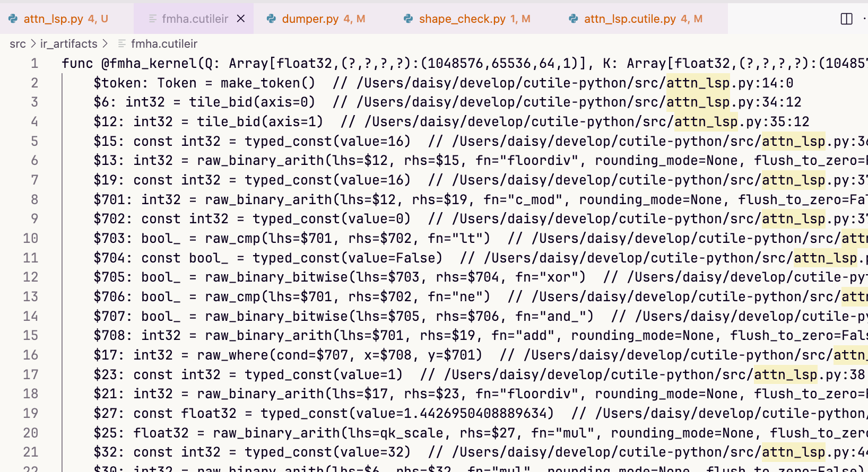This screenshot has height=472, width=868.
Task: Click Python icon on attn_lsp.py tab
Action: [13, 19]
